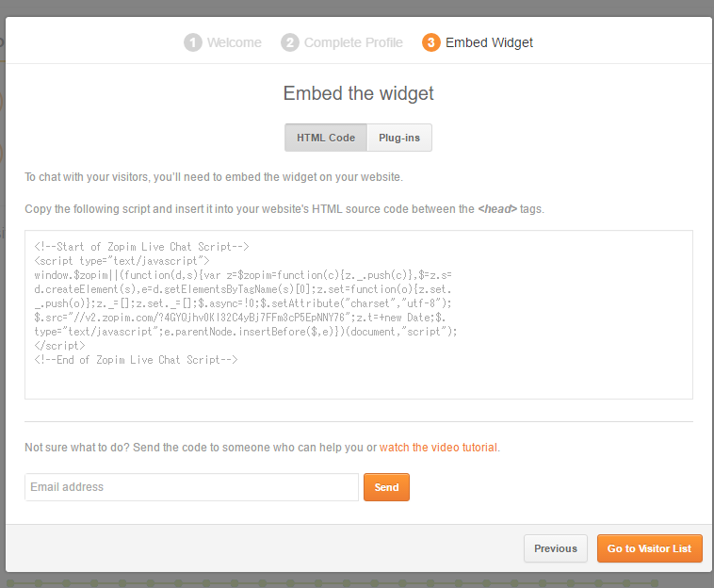Click the orange step 3 circle

pyautogui.click(x=431, y=42)
